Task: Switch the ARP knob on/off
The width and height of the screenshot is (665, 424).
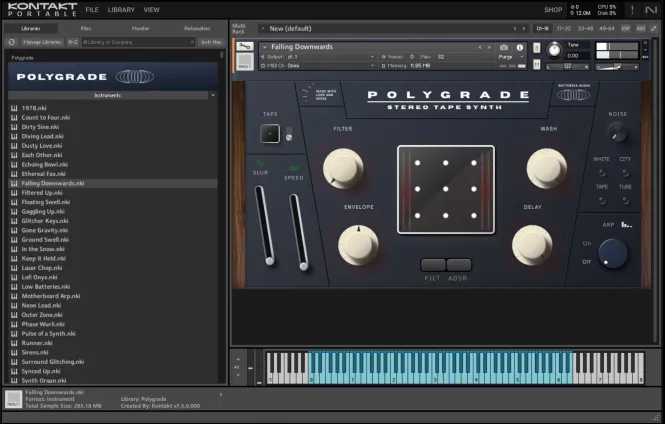Action: click(612, 254)
